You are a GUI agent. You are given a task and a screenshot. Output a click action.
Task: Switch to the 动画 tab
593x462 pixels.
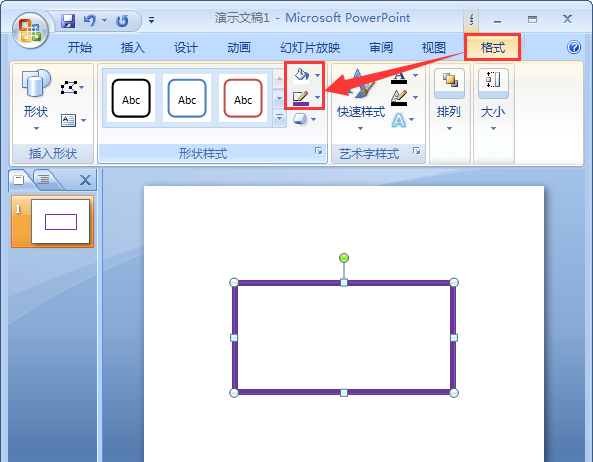pos(239,48)
